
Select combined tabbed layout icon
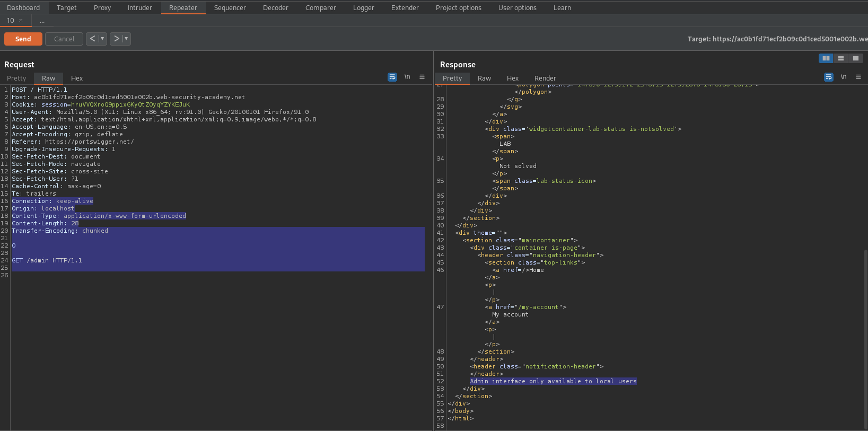click(856, 58)
